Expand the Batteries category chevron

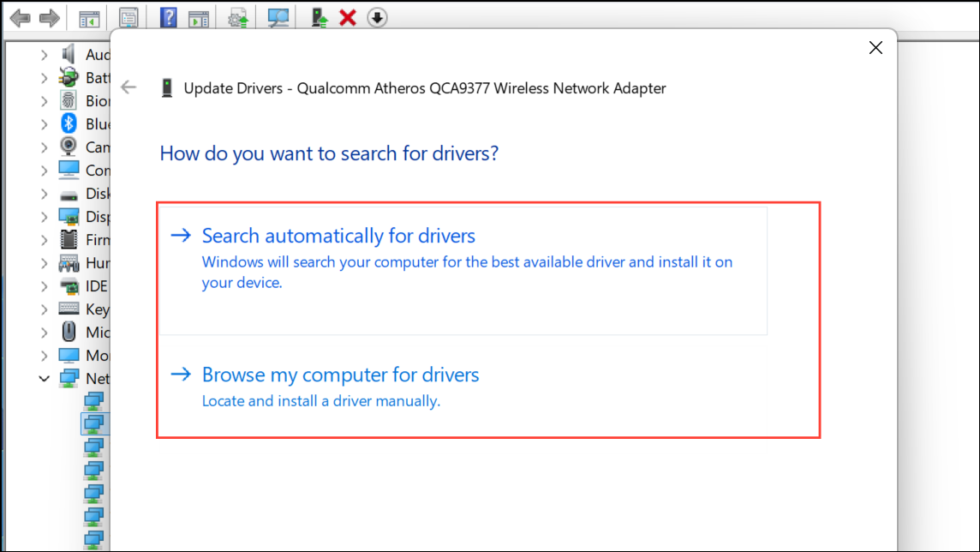(45, 78)
